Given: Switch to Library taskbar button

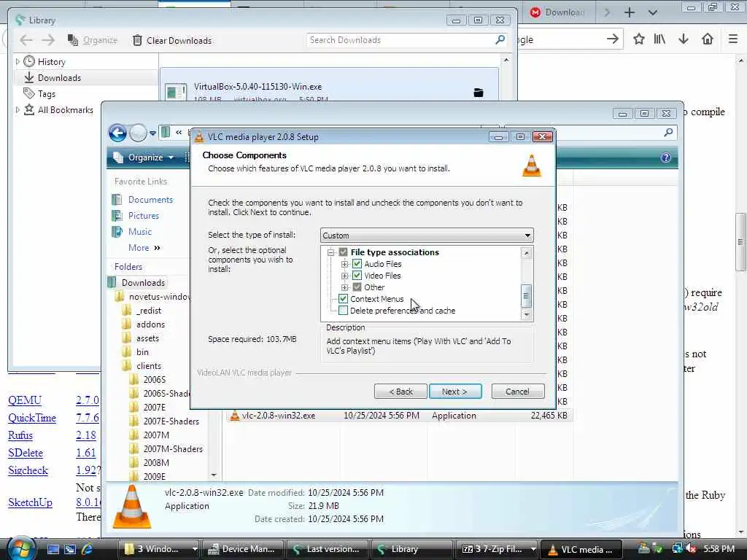Looking at the screenshot, I should pos(411,549).
